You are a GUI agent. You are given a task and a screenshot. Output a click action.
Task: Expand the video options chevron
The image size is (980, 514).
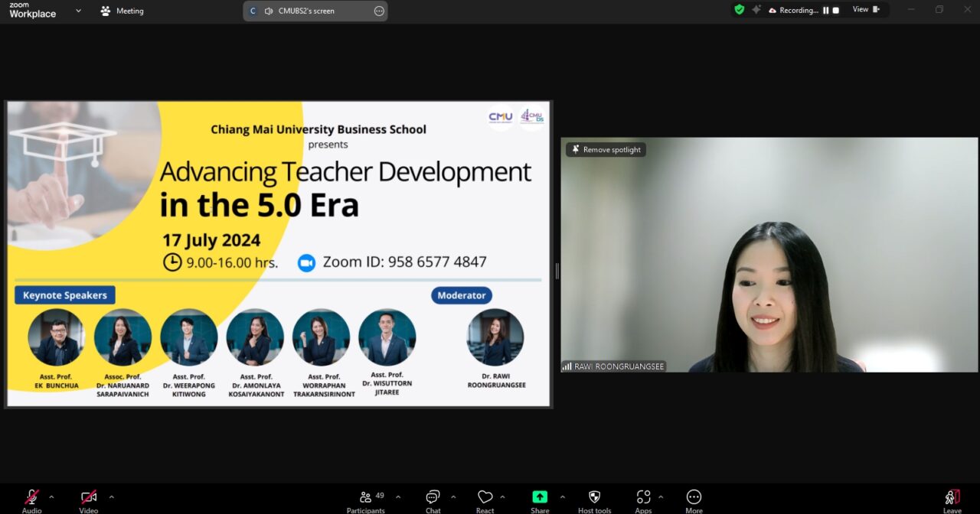click(x=111, y=496)
